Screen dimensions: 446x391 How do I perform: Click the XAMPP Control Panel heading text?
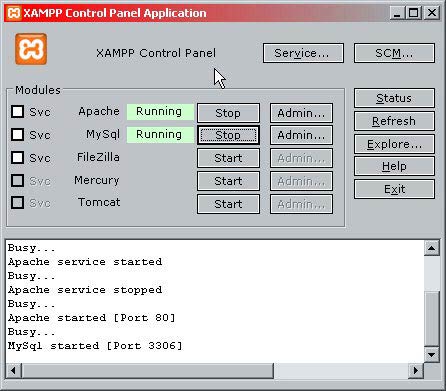156,53
